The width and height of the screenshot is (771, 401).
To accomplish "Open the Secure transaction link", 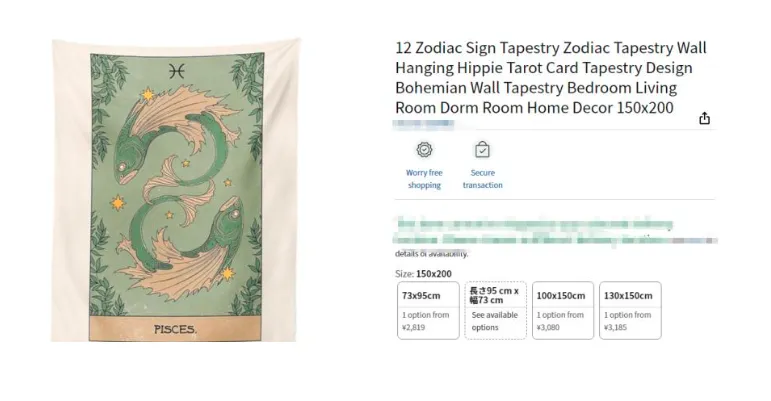I will 482,179.
